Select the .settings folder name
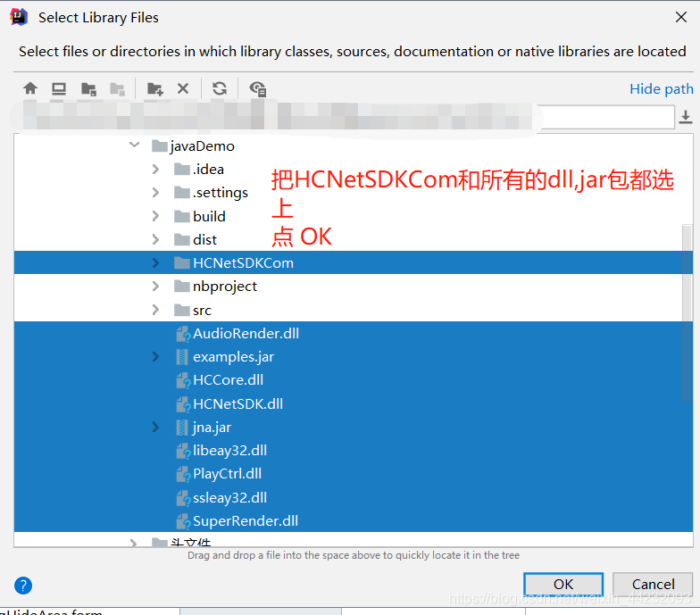700x615 pixels. [x=220, y=193]
